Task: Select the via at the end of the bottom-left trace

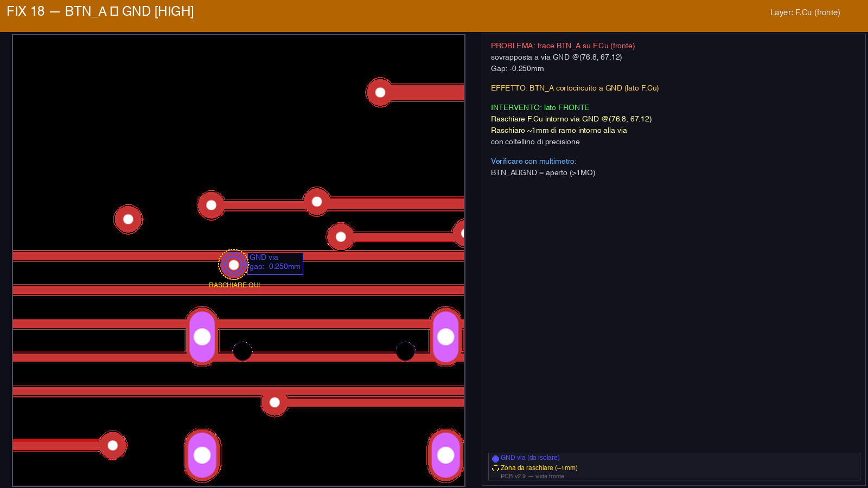Action: point(113,445)
